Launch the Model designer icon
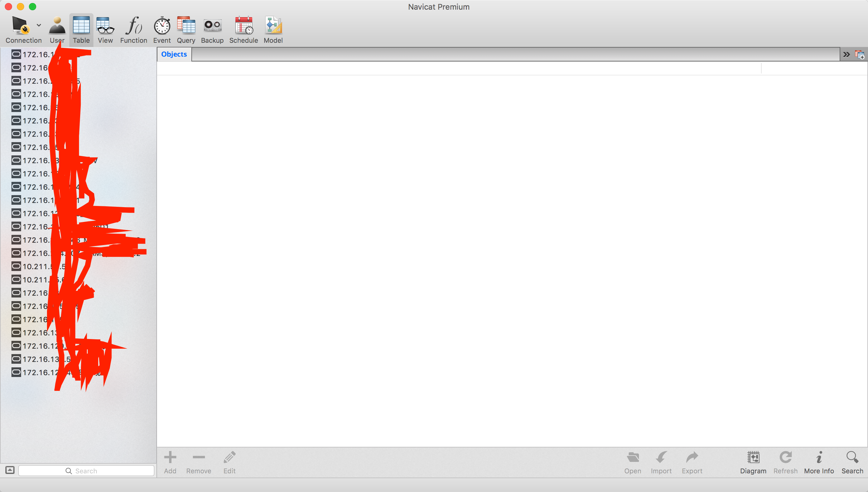The width and height of the screenshot is (868, 492). 273,26
